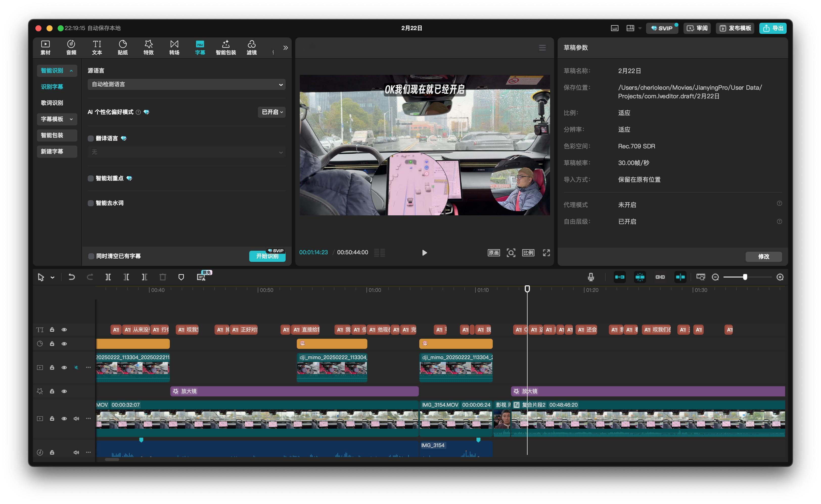The width and height of the screenshot is (821, 504).
Task: Click the 自由层级 help icon
Action: tap(779, 221)
